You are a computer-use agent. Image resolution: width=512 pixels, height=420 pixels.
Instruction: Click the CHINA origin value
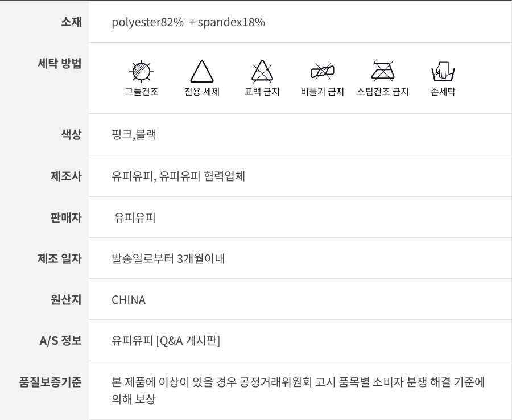(129, 300)
